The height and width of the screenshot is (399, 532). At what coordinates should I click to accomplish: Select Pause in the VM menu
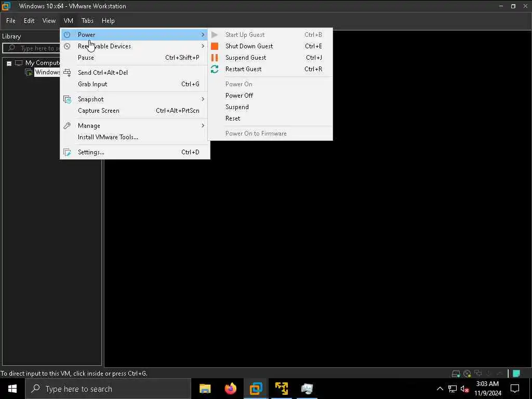[135, 58]
